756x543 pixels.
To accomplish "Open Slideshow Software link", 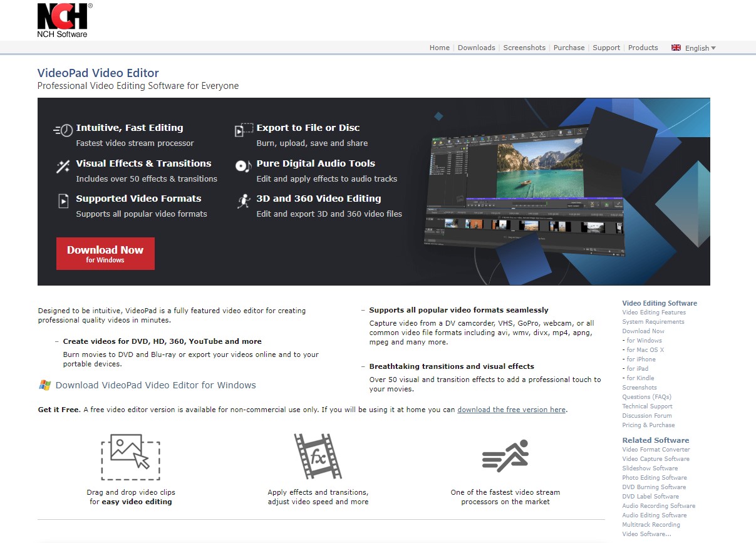I will (650, 468).
